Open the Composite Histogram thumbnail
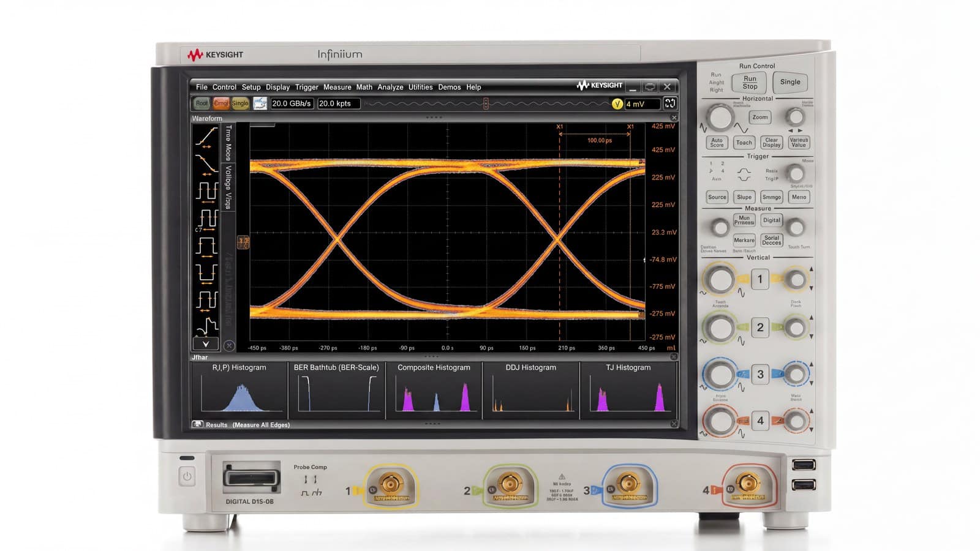The image size is (980, 551). [434, 390]
